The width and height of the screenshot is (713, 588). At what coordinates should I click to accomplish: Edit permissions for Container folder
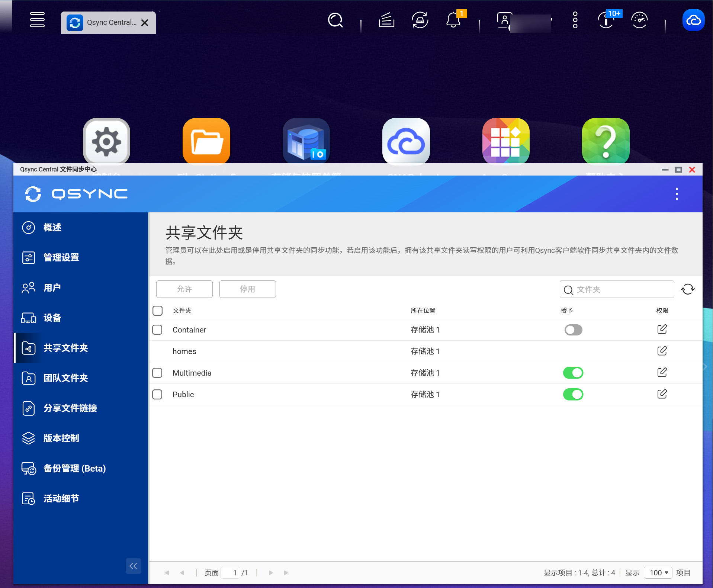[x=662, y=329]
